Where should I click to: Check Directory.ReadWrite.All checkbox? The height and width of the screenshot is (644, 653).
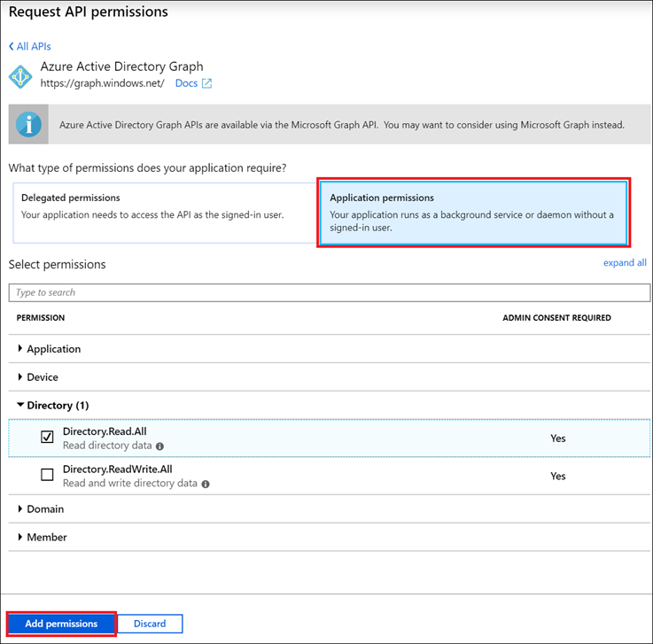coord(47,475)
